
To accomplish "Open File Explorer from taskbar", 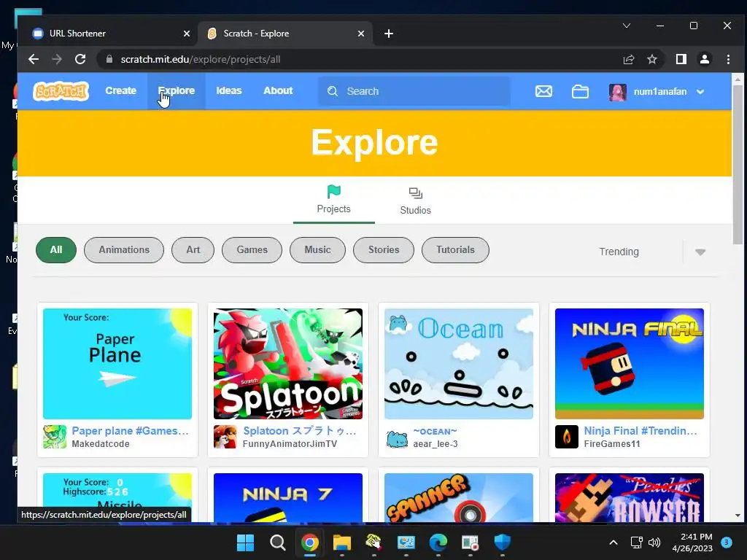I will [x=341, y=542].
